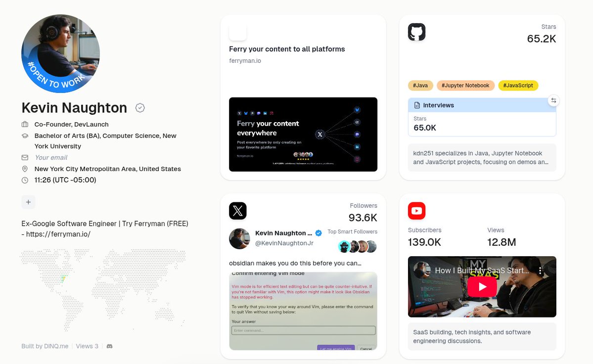Click the Kevin Naughton tweet author name

point(283,233)
